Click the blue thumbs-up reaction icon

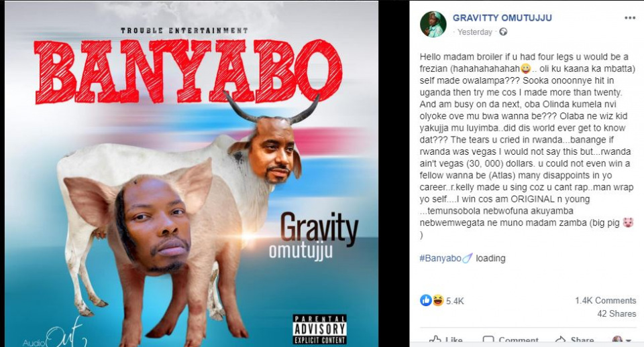425,301
